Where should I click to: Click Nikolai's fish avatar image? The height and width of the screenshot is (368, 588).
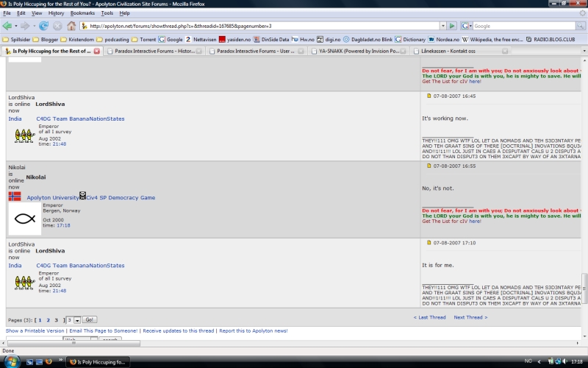point(24,219)
